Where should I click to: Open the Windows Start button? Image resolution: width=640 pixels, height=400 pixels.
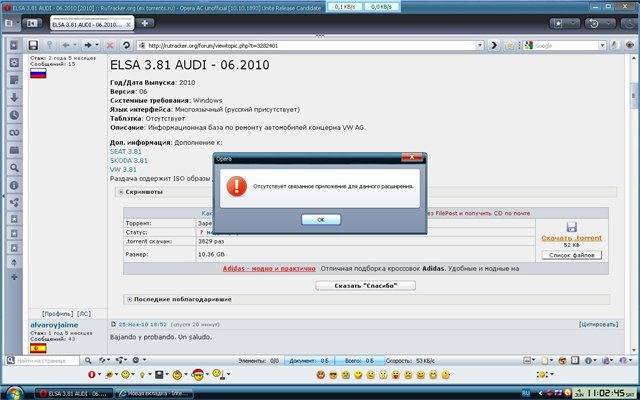[x=13, y=393]
